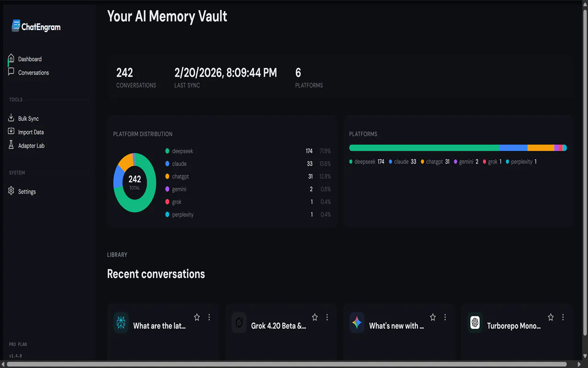Click the Dashboard home icon
This screenshot has height=368, width=588.
pos(11,58)
